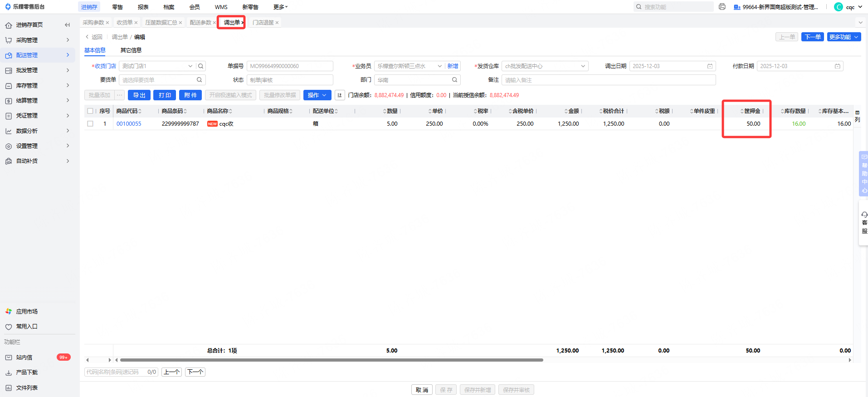Open 站内信 messages icon
Image resolution: width=868 pixels, height=397 pixels.
[9, 358]
